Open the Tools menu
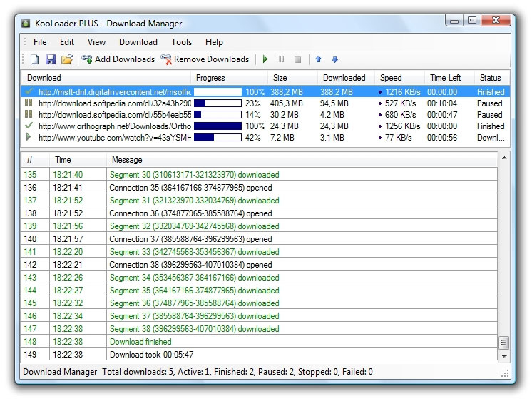Viewport: 532px width, 399px height. (181, 42)
